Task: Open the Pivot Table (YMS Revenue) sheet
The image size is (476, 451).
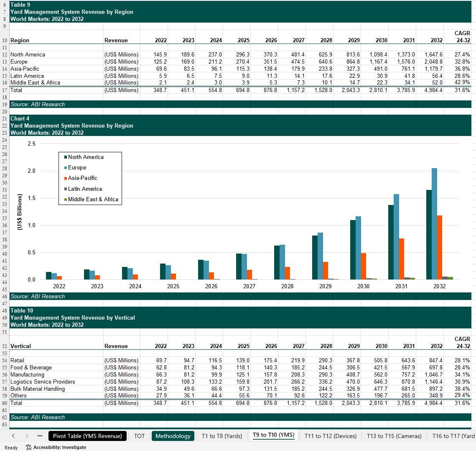Action: [x=87, y=436]
